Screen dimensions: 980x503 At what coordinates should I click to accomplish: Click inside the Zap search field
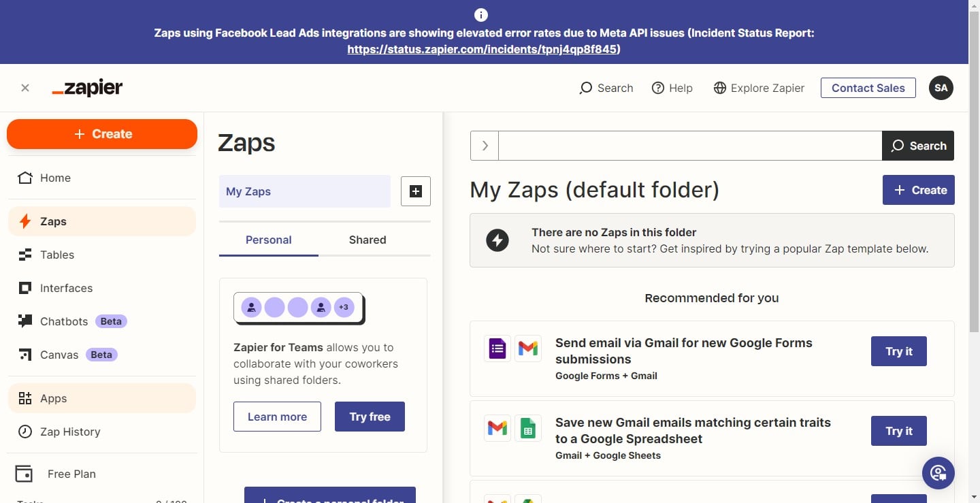(689, 146)
